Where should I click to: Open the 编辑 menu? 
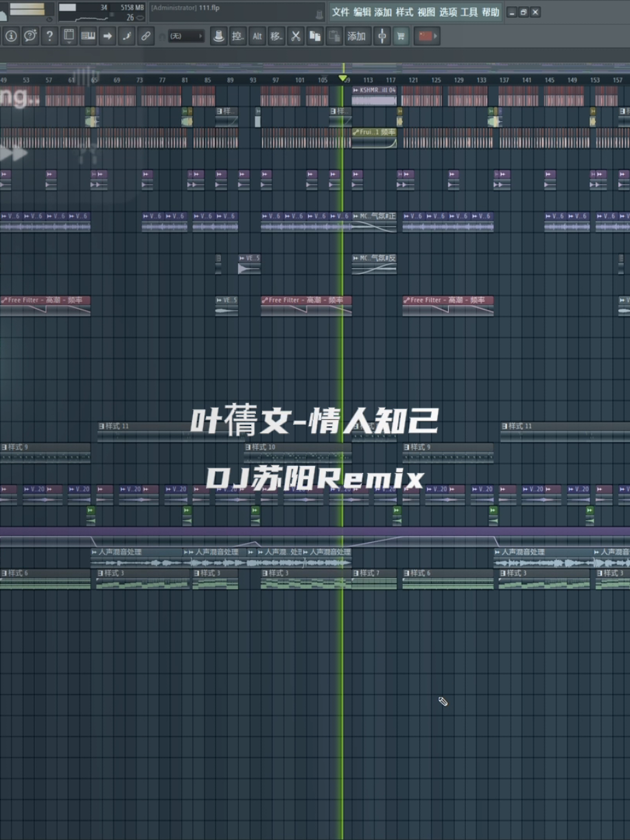pos(362,12)
